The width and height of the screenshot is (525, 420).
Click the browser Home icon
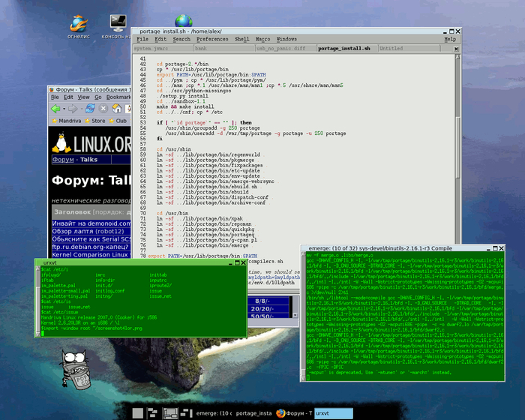(116, 109)
